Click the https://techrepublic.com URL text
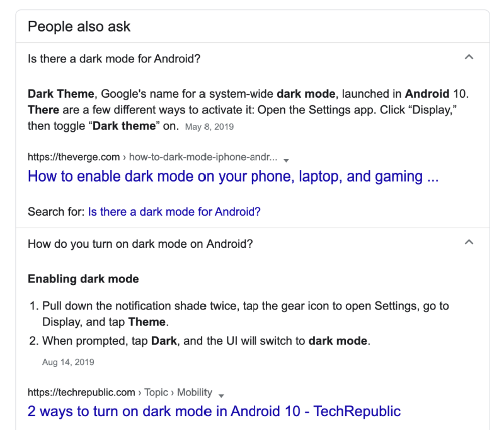The image size is (504, 430). (x=81, y=392)
